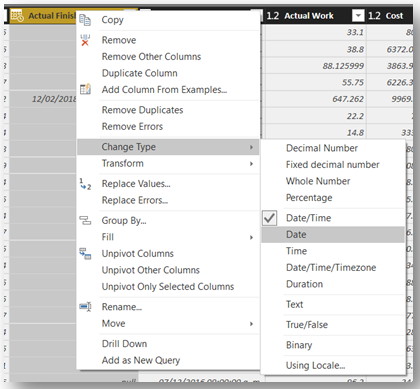Image resolution: width=420 pixels, height=389 pixels.
Task: Choose Copy from the context menu
Action: point(168,20)
